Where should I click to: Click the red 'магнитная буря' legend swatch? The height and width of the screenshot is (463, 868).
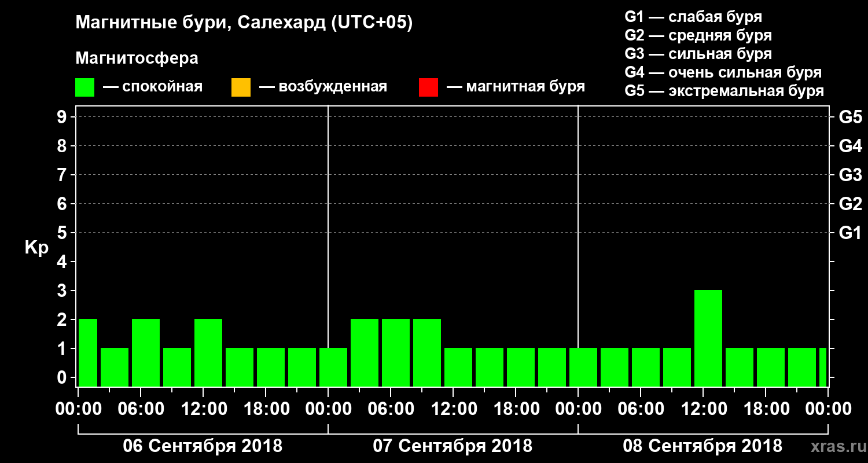click(428, 87)
